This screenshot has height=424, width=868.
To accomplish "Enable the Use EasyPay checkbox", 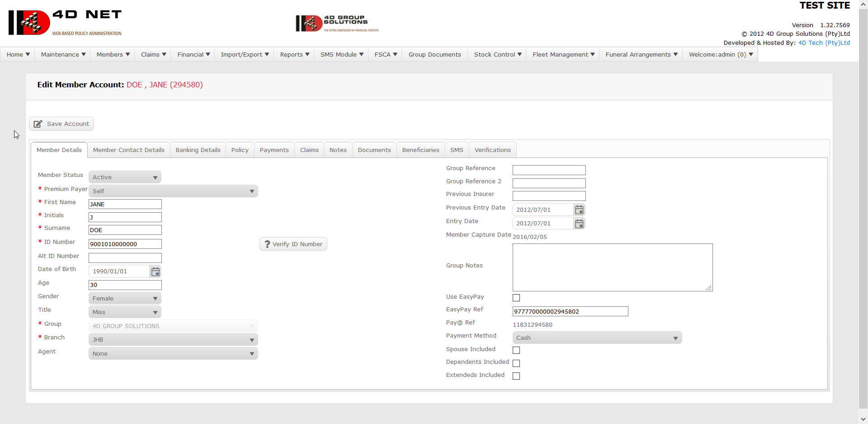I will 516,298.
